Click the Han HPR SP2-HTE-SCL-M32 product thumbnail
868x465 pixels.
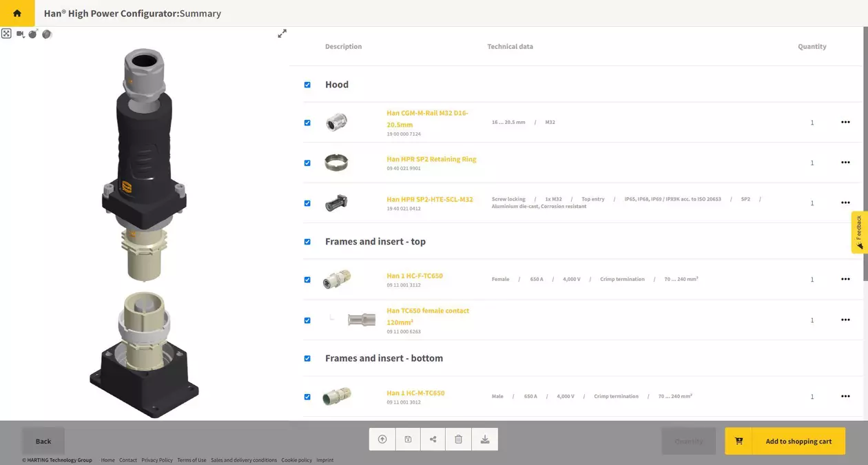[336, 203]
